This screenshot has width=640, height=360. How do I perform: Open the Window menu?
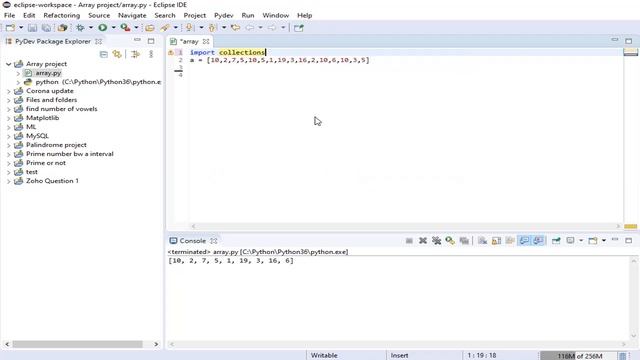tap(276, 15)
